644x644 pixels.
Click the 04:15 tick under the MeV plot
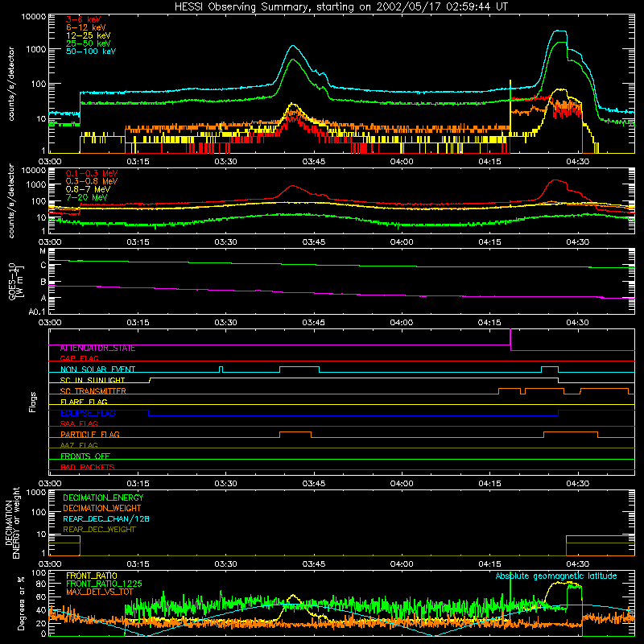pos(489,242)
